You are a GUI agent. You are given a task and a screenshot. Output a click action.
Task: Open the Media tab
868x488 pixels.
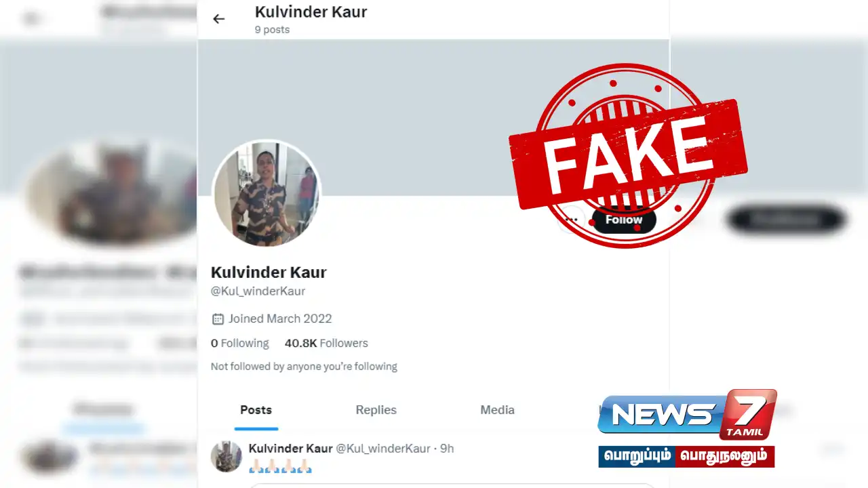click(497, 410)
